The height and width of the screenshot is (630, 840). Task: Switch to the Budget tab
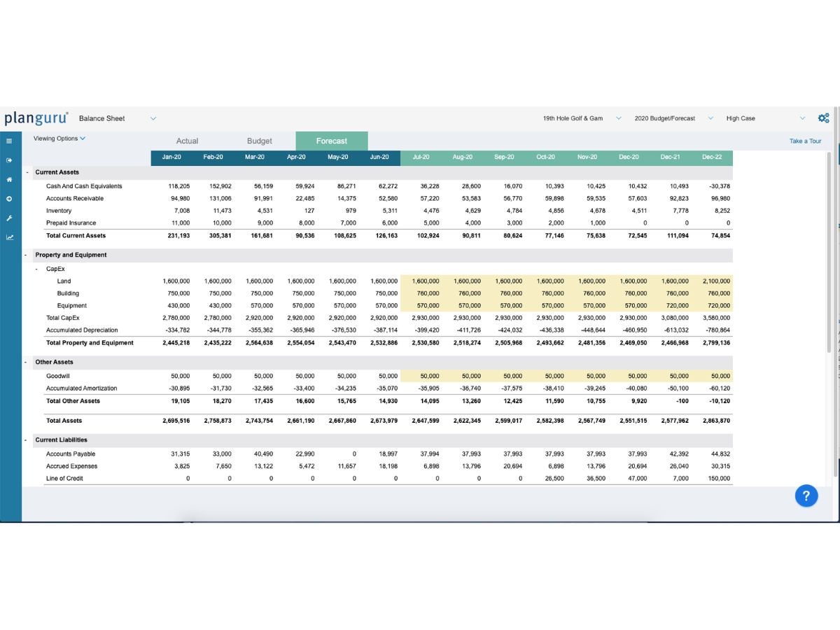[259, 141]
